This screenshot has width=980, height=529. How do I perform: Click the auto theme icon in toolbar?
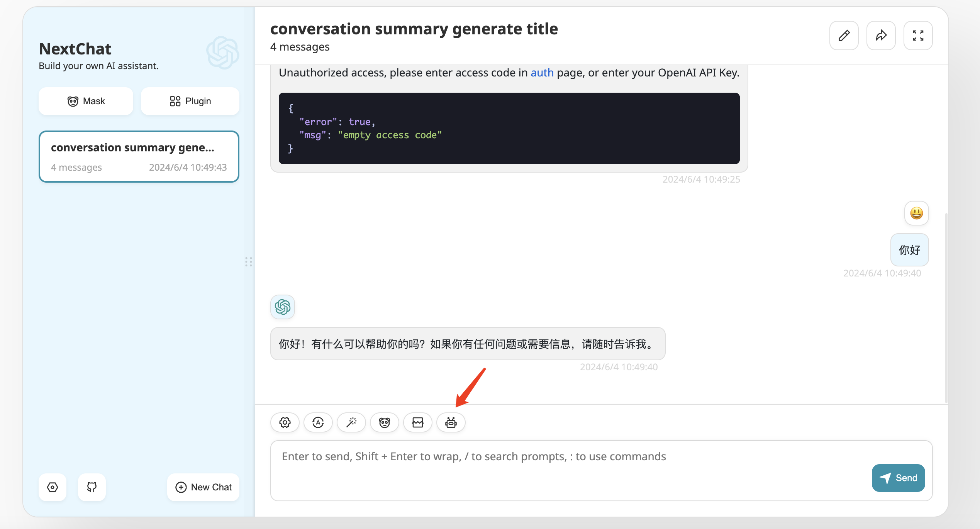tap(318, 422)
